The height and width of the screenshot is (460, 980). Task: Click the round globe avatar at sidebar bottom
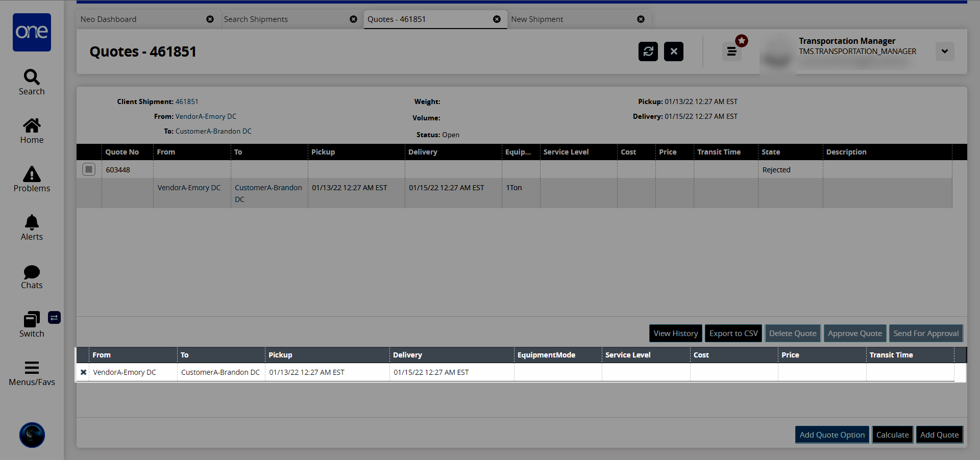click(32, 435)
